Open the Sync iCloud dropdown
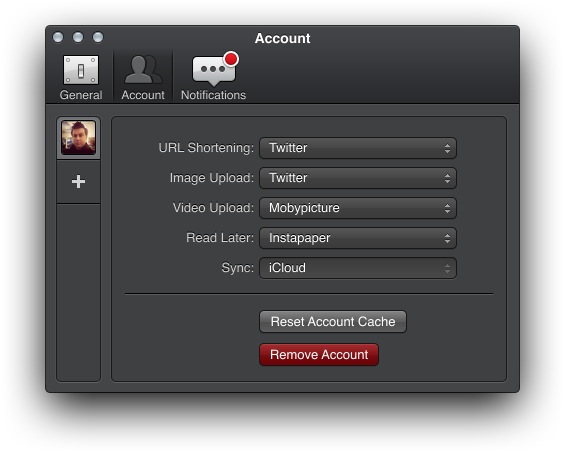565x453 pixels. pyautogui.click(x=358, y=268)
